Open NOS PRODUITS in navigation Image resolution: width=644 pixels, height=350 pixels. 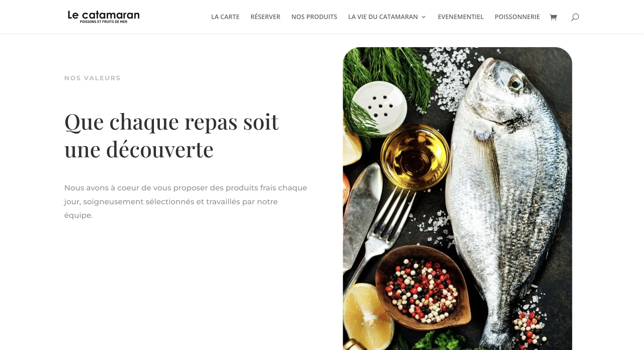[314, 17]
